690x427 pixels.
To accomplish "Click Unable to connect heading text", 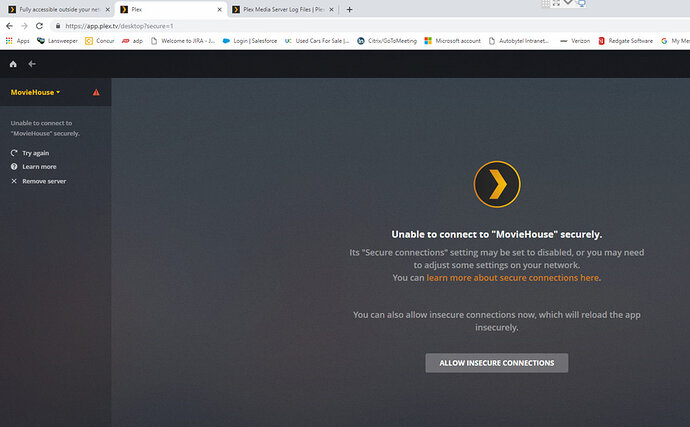I will click(497, 235).
